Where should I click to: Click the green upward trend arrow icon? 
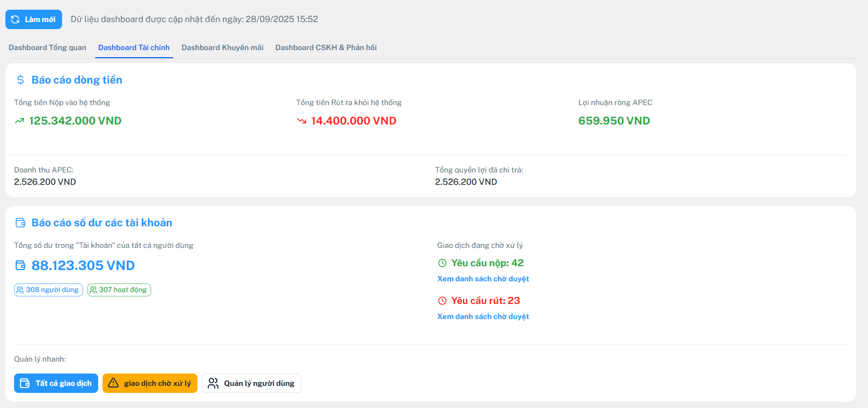(19, 121)
